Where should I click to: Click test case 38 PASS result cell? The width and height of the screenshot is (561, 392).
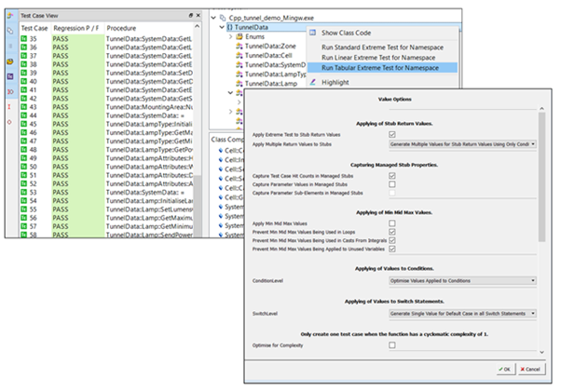[x=78, y=64]
